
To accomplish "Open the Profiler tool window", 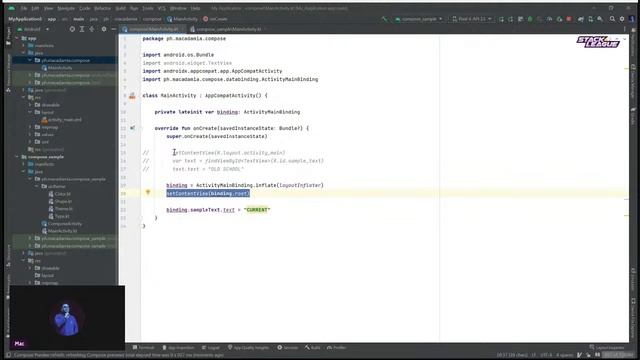I will click(x=336, y=348).
